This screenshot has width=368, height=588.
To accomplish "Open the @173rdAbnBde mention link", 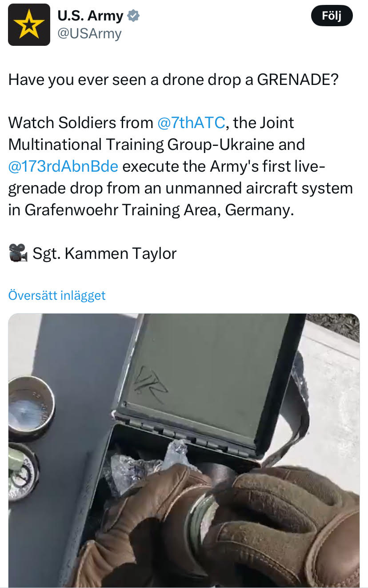I will [63, 166].
